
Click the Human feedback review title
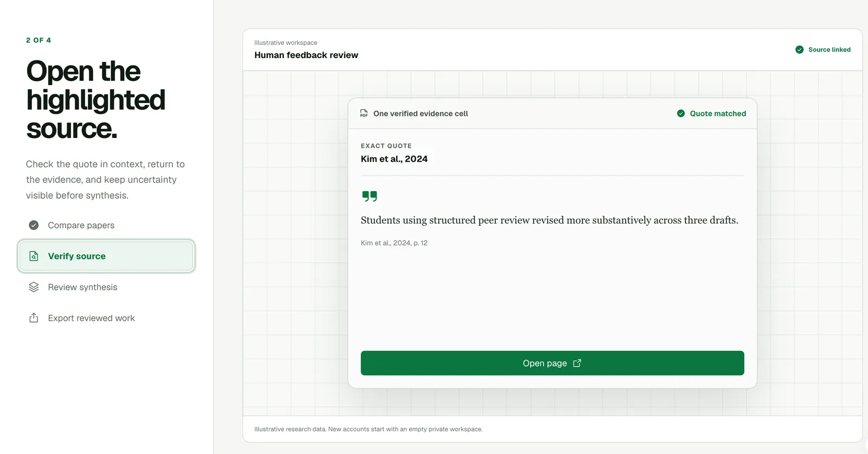point(307,55)
